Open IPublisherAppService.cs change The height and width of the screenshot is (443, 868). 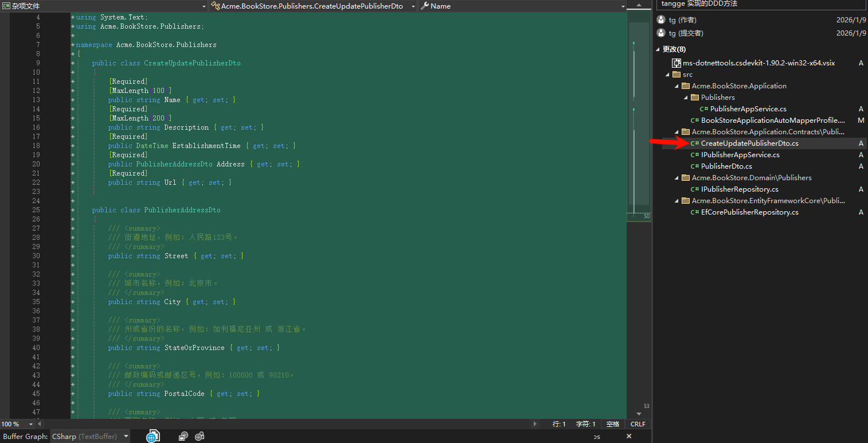pos(740,155)
